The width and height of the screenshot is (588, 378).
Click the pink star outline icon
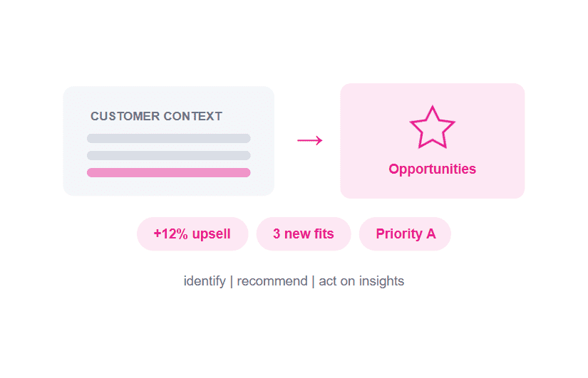tap(432, 127)
